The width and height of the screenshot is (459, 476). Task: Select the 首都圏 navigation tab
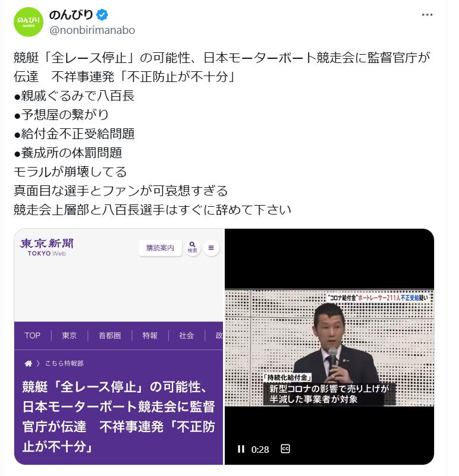(x=109, y=335)
